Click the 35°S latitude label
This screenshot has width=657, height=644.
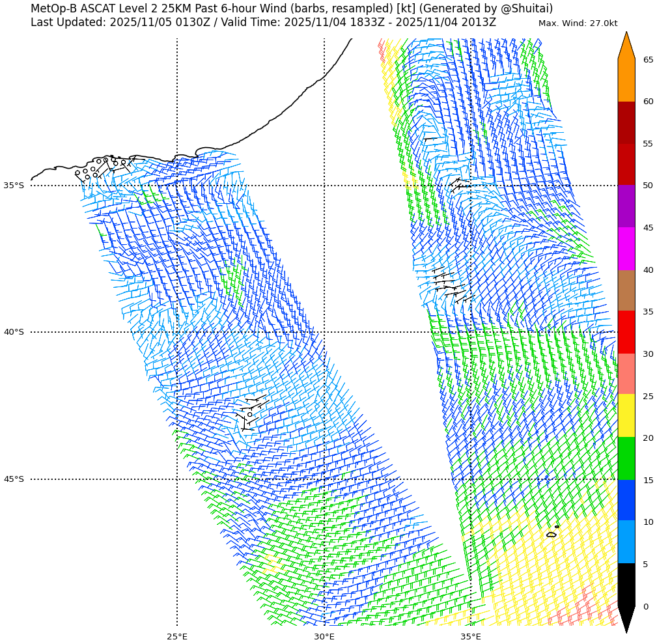pyautogui.click(x=14, y=186)
